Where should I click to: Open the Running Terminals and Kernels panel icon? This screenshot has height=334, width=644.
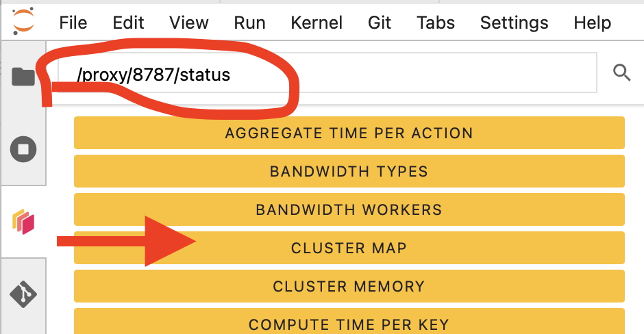pos(23,149)
